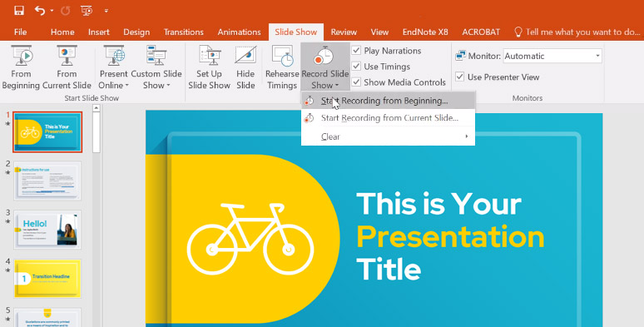Click Record Slide Show icon
This screenshot has height=327, width=644.
[x=324, y=57]
